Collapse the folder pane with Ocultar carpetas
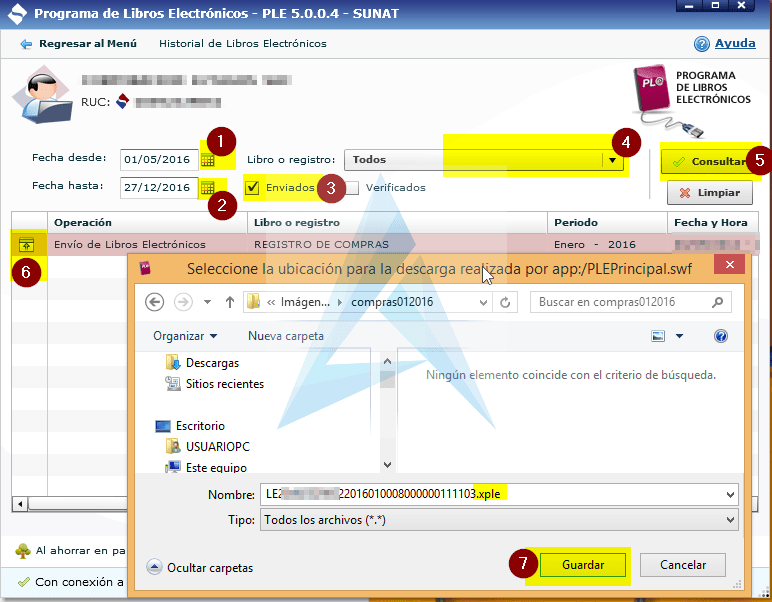 point(200,567)
